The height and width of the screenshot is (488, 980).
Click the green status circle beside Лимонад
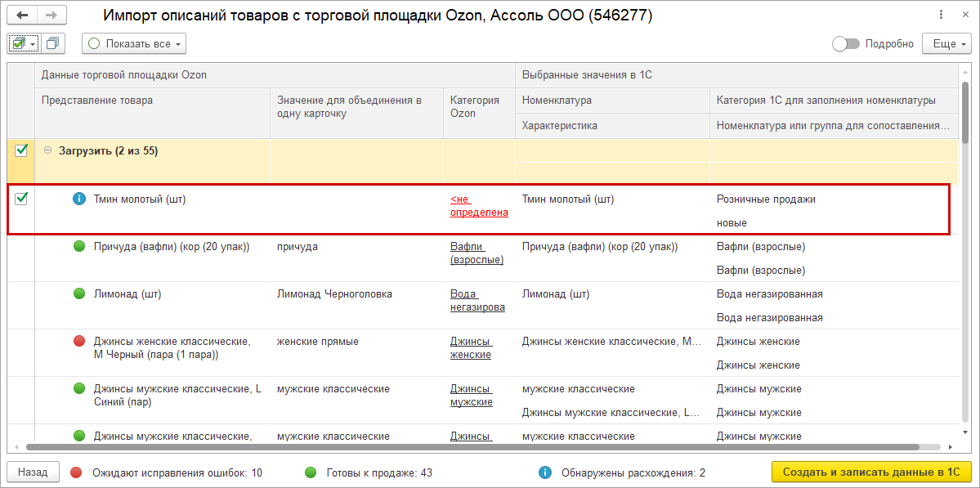[x=79, y=293]
